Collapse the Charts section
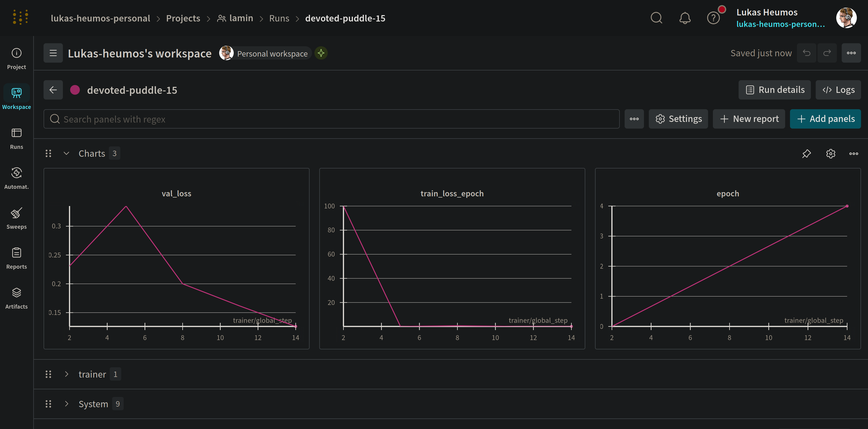Viewport: 868px width, 429px height. tap(67, 153)
